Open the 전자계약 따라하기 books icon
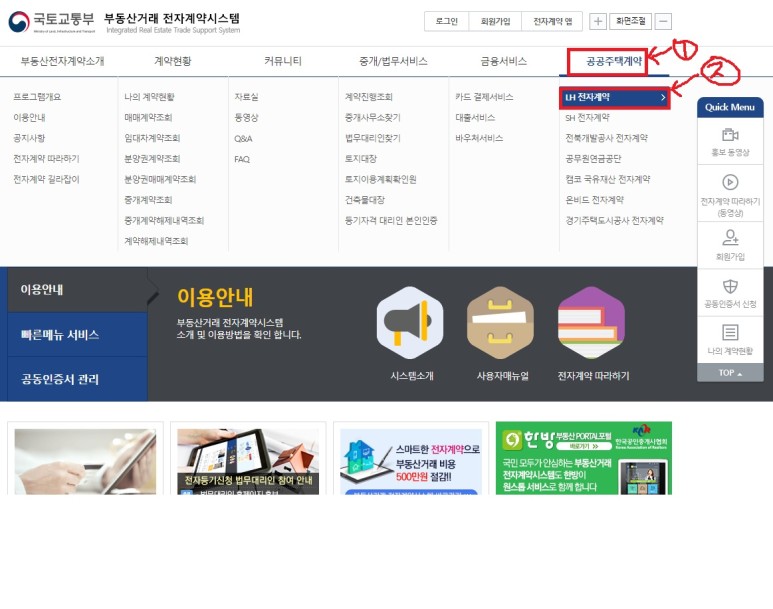 pos(591,322)
